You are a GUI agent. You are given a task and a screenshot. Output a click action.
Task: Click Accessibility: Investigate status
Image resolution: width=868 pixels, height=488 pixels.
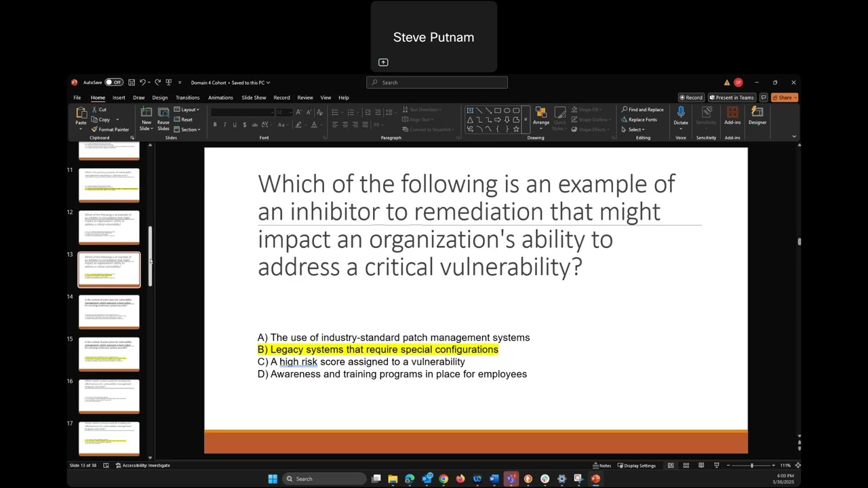[x=143, y=466]
